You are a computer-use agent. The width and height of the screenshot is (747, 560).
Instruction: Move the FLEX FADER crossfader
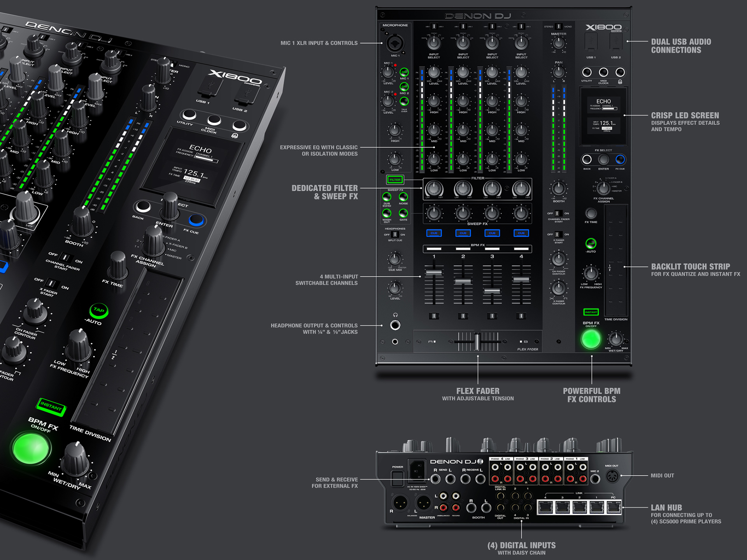pyautogui.click(x=477, y=341)
